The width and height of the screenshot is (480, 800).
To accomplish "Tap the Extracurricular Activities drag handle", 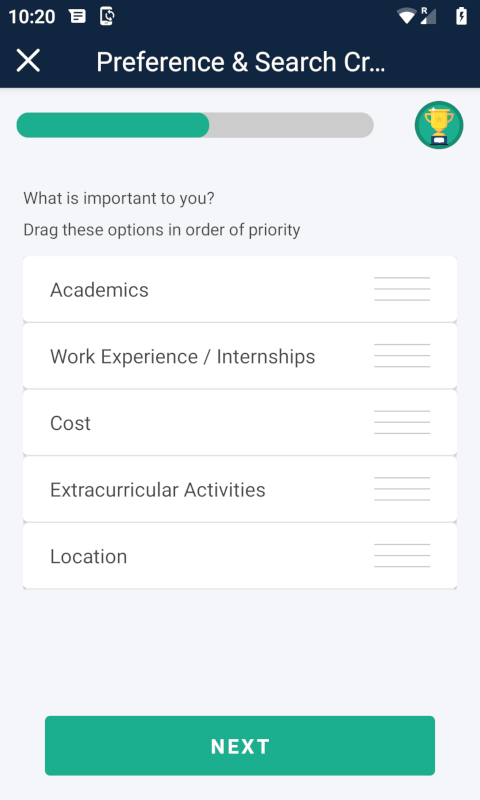I will 402,489.
